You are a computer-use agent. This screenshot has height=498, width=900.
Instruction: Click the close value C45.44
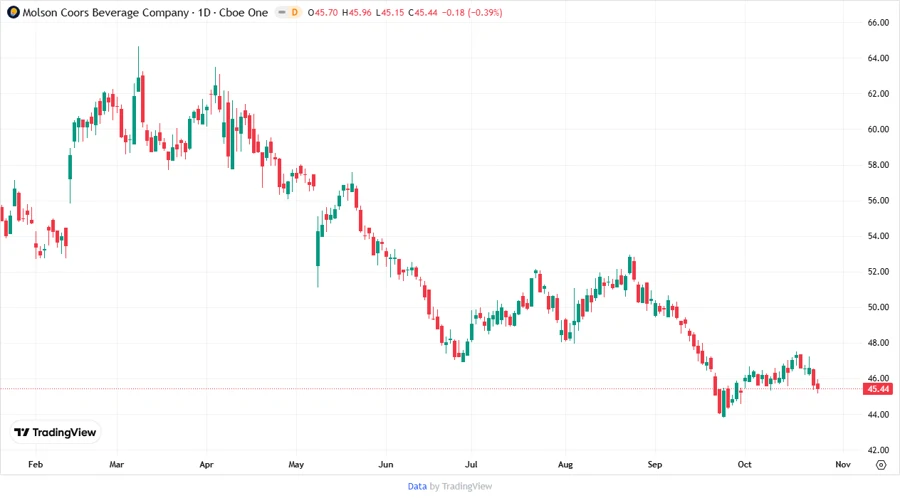pyautogui.click(x=423, y=12)
